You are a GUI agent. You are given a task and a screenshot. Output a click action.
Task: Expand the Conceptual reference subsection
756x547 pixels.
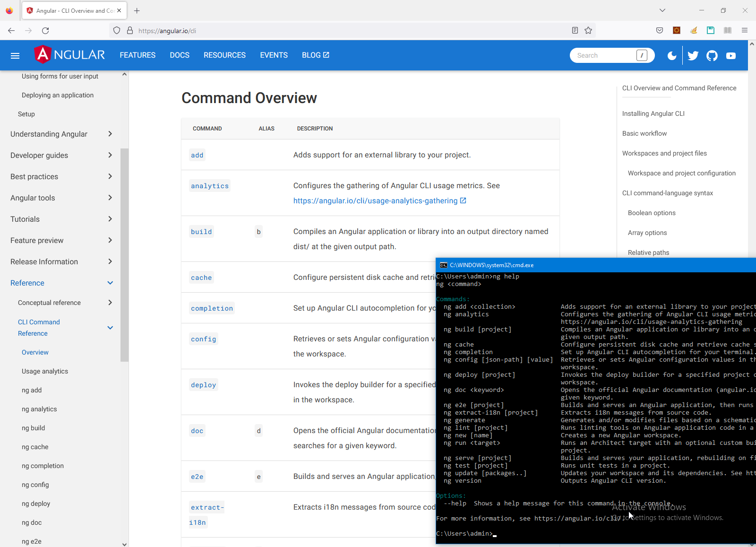click(65, 303)
